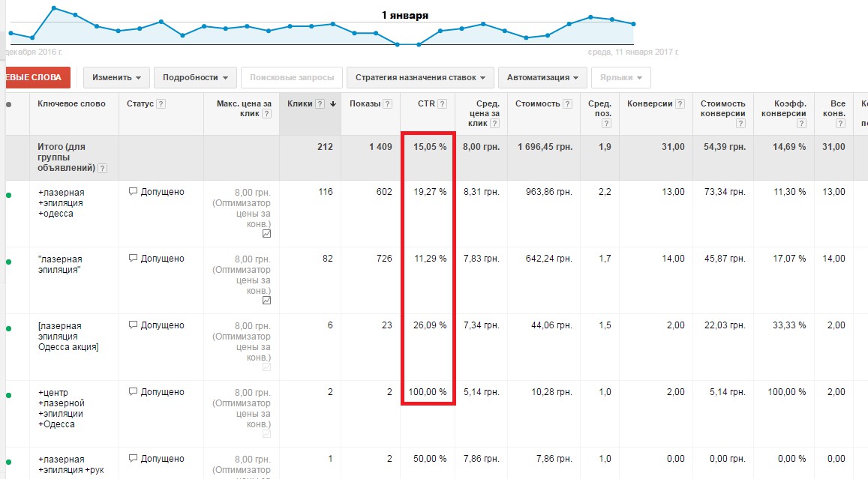Open Стратегия назначения ставок dropdown
The image size is (868, 479).
coord(420,77)
